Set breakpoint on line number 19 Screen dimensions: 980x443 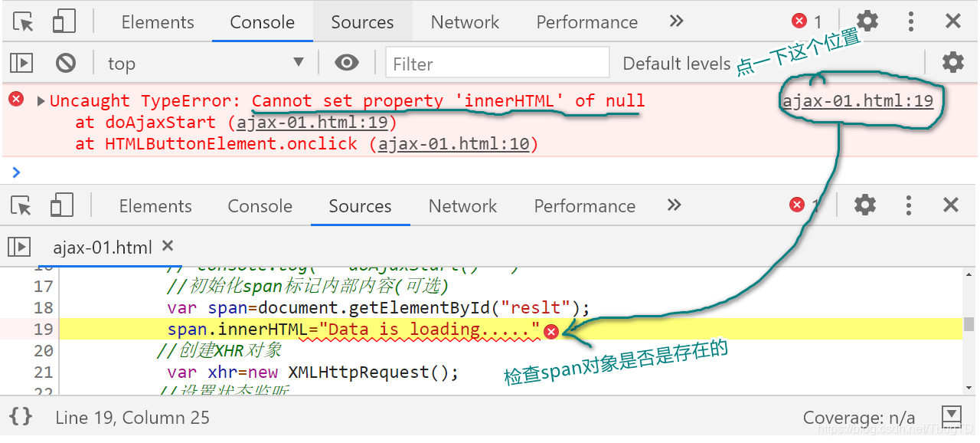tap(44, 329)
